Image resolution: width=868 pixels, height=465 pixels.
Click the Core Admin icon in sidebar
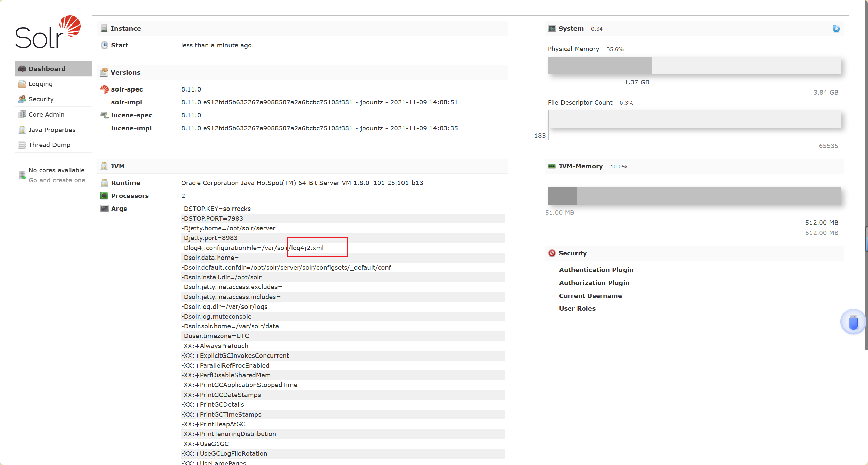(22, 114)
